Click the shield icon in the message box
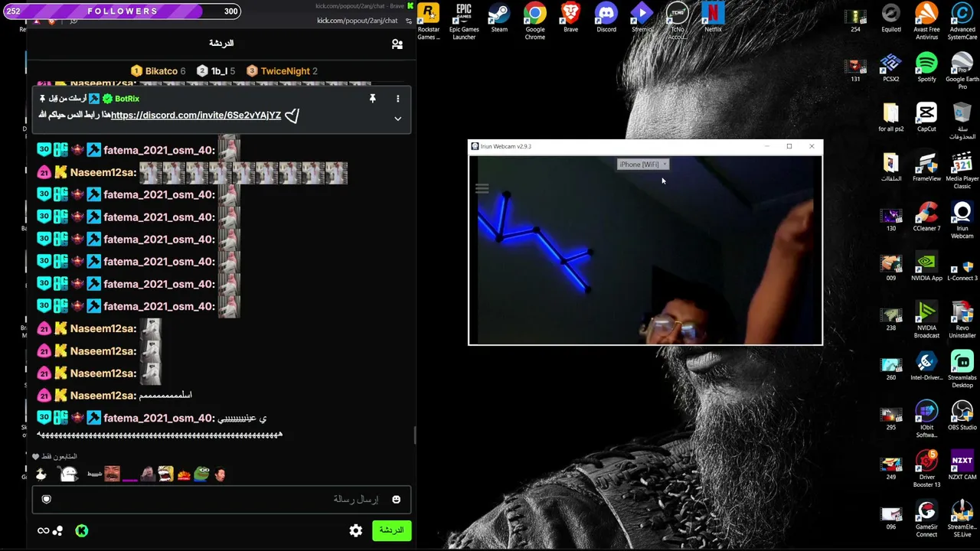The image size is (980, 551). (x=47, y=500)
